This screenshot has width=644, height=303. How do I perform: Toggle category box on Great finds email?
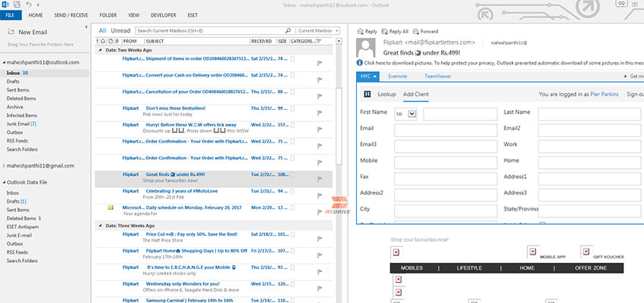click(x=292, y=174)
